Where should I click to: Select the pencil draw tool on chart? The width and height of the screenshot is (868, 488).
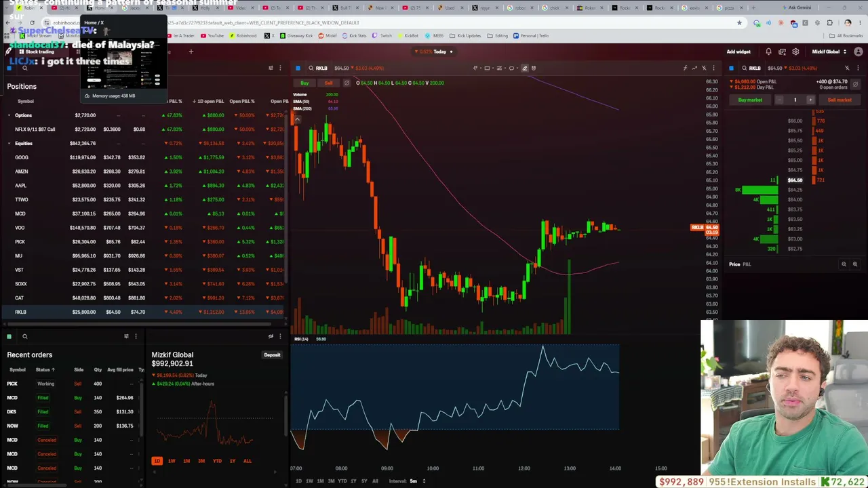(524, 68)
